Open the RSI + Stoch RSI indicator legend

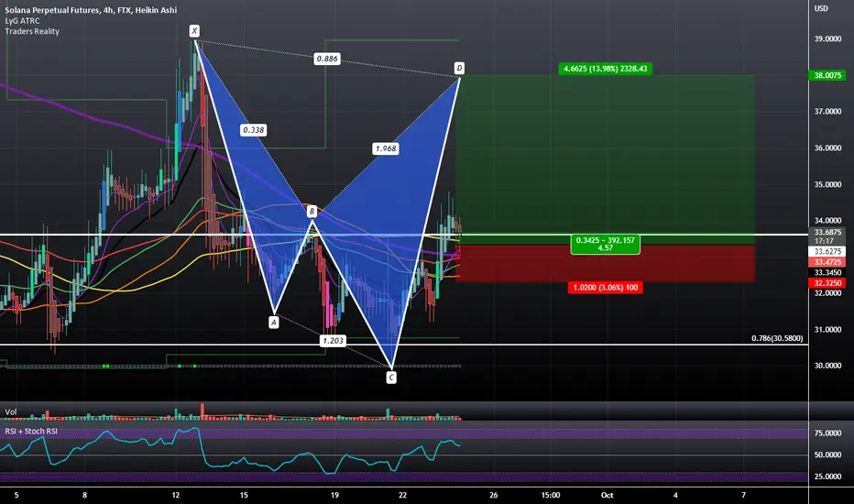click(31, 431)
